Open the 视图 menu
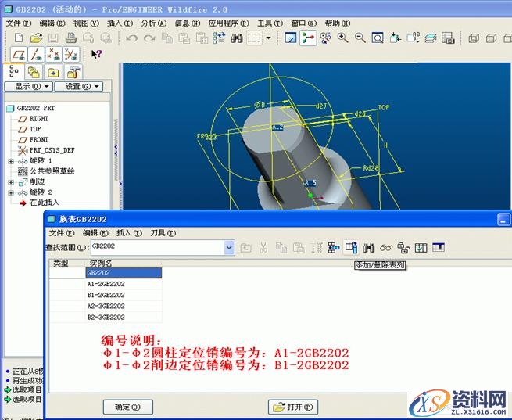512x420 pixels. tap(86, 23)
